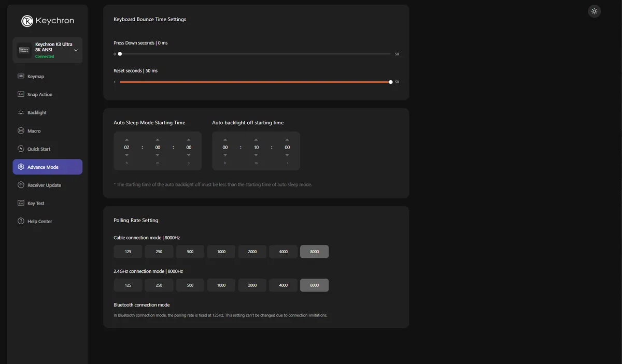Click the Keychron K3 Ultra keyboard thumbnail
Screen dimensions: 622x364
point(24,50)
